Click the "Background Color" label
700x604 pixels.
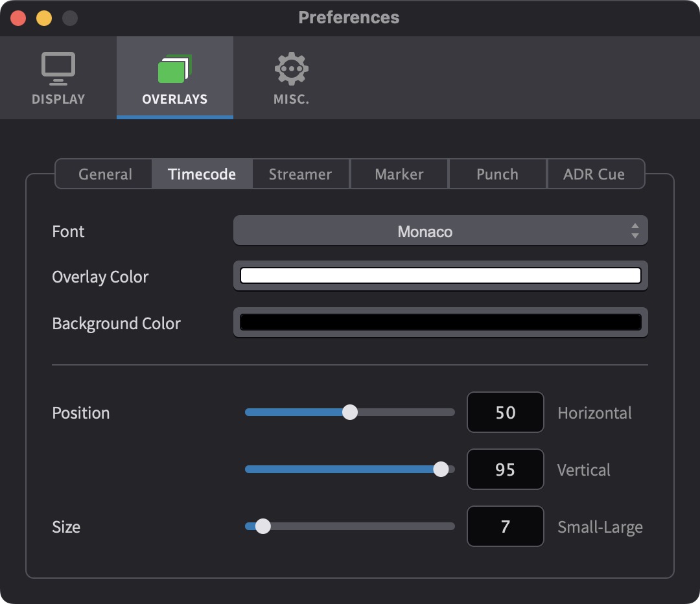pos(116,323)
